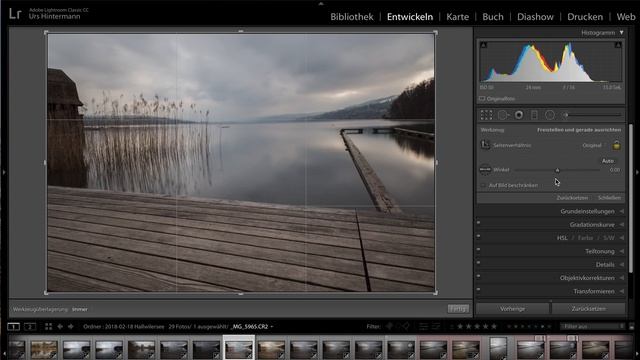Open the Diashow module
The image size is (640, 360).
pyautogui.click(x=535, y=17)
